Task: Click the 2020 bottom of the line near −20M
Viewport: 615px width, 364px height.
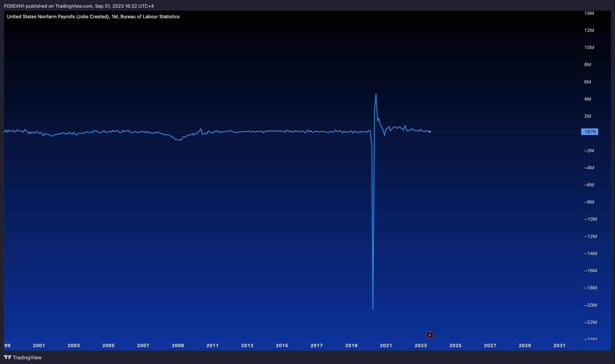Action: pyautogui.click(x=373, y=309)
